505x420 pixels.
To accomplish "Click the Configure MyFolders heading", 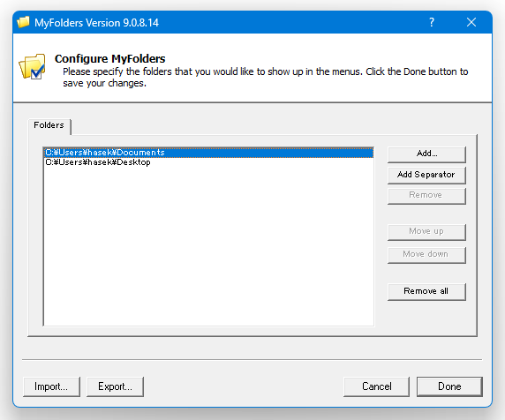I will click(x=109, y=59).
